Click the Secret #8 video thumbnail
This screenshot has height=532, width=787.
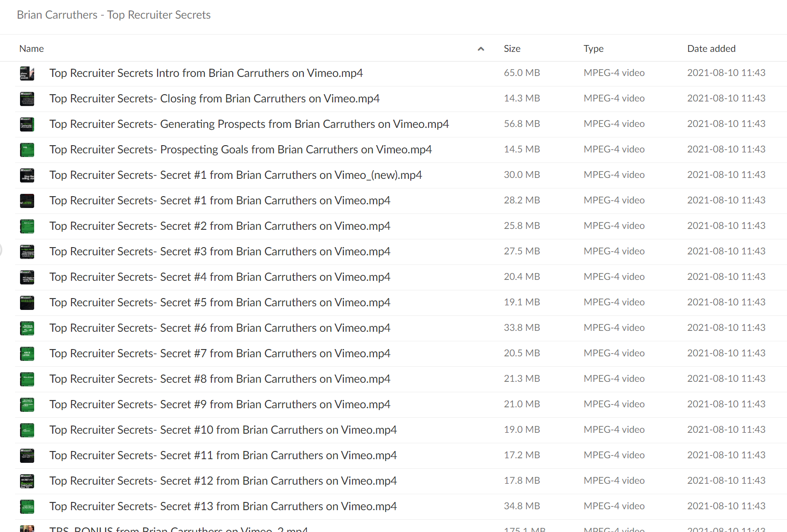(x=27, y=379)
